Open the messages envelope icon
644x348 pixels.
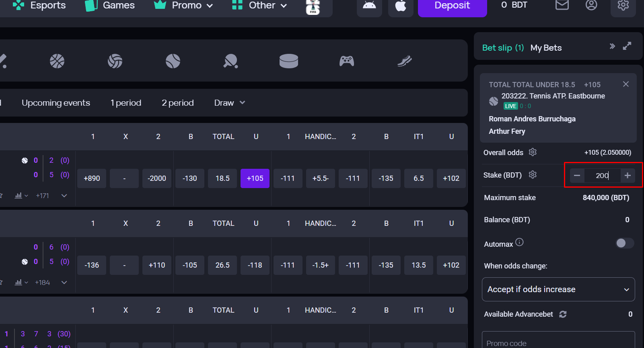(x=562, y=5)
